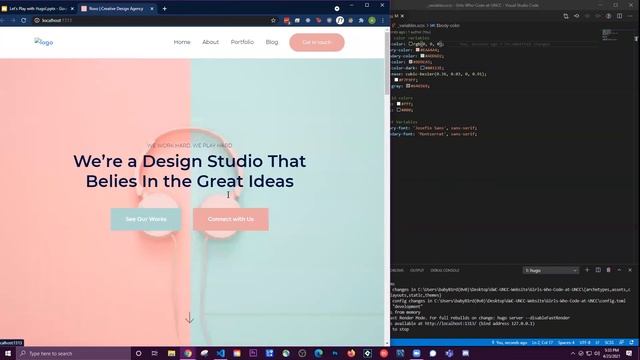
Task: Close the Let's Play with Hugo tab
Action: (x=72, y=9)
